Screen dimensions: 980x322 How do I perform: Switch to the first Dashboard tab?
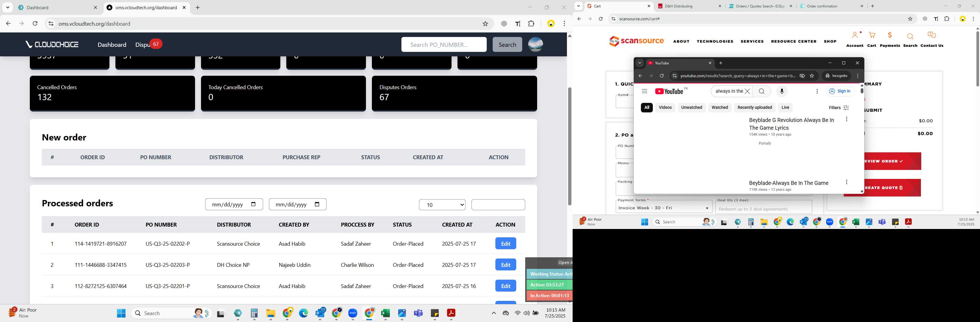coord(58,8)
